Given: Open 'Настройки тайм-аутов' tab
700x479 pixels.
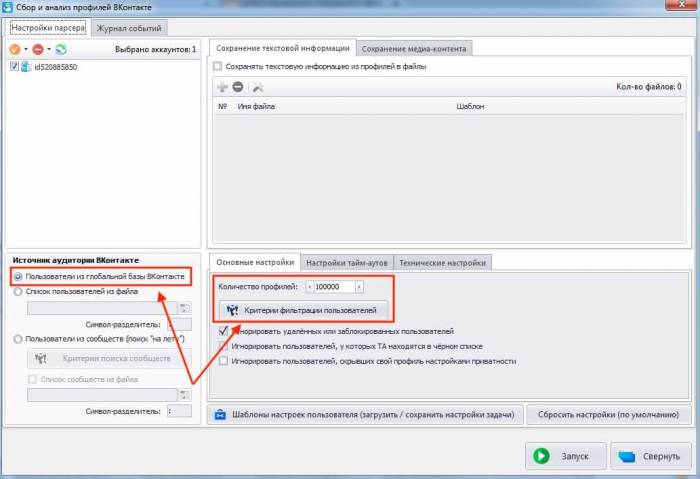Looking at the screenshot, I should click(345, 262).
